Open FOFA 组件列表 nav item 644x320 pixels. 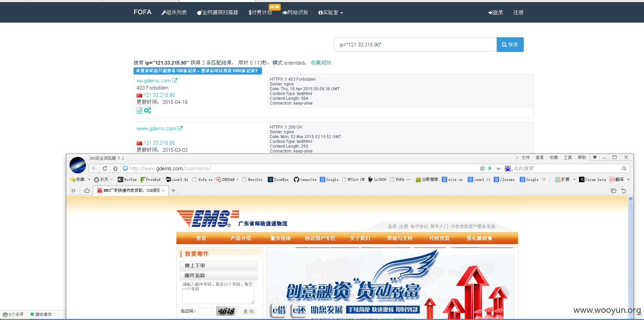click(174, 12)
